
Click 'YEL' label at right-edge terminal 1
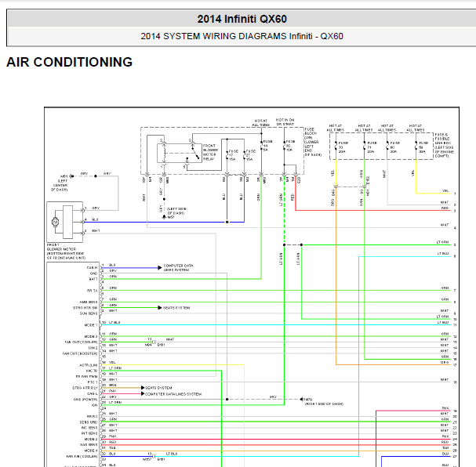(445, 190)
